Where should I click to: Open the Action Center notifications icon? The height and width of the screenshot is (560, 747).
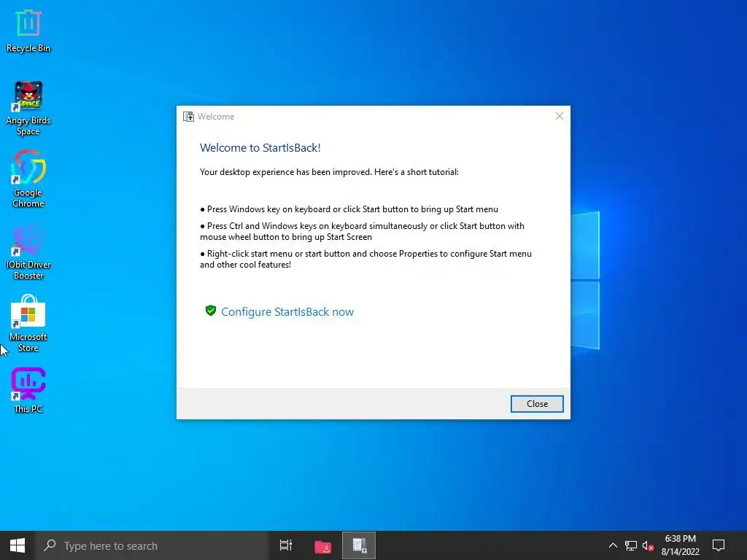point(719,545)
